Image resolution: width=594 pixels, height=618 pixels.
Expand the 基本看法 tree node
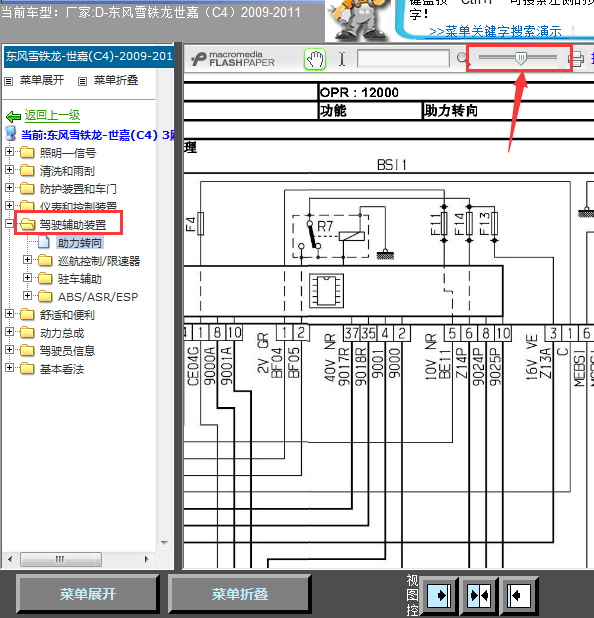click(x=9, y=368)
